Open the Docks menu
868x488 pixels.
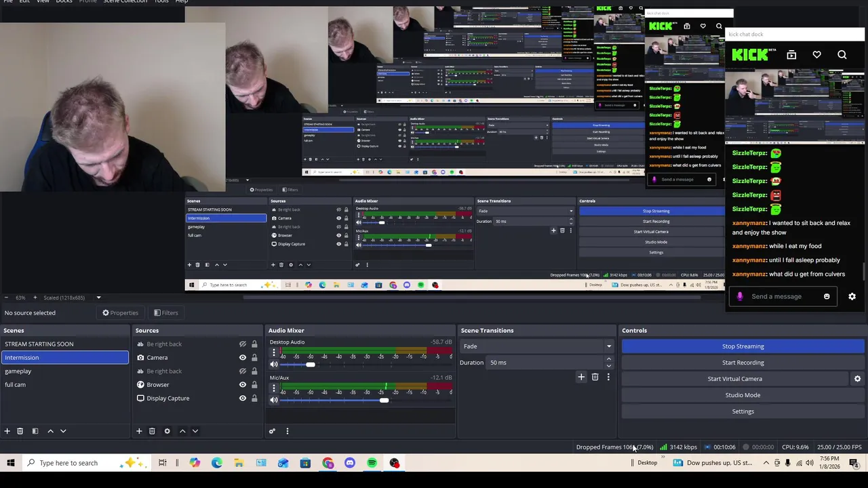coord(64,2)
